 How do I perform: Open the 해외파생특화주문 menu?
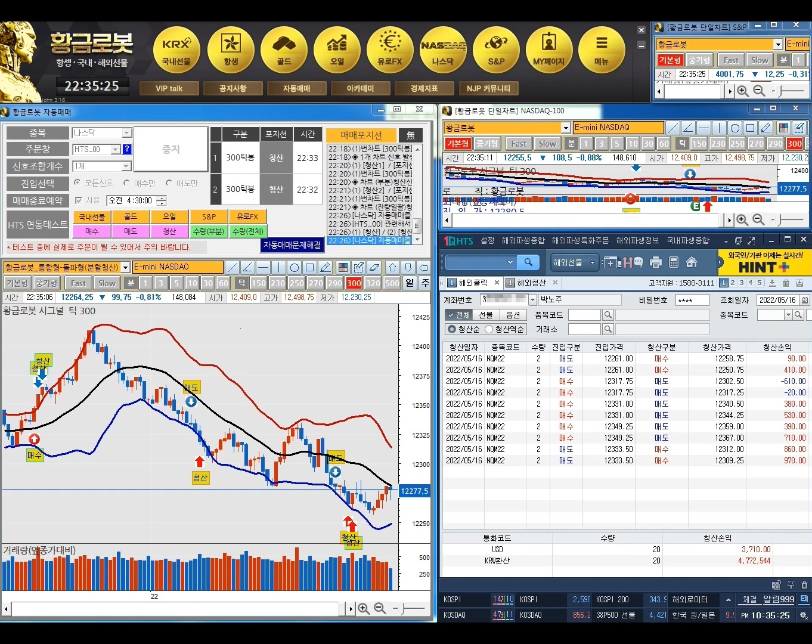pyautogui.click(x=580, y=240)
